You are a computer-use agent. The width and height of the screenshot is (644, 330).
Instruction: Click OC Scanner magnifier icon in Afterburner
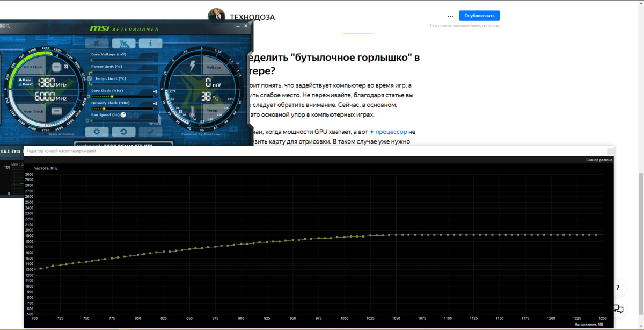click(x=9, y=26)
